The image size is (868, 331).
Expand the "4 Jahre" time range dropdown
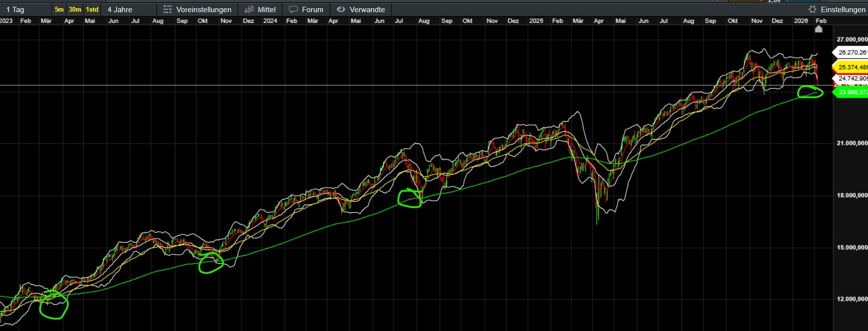pos(120,9)
